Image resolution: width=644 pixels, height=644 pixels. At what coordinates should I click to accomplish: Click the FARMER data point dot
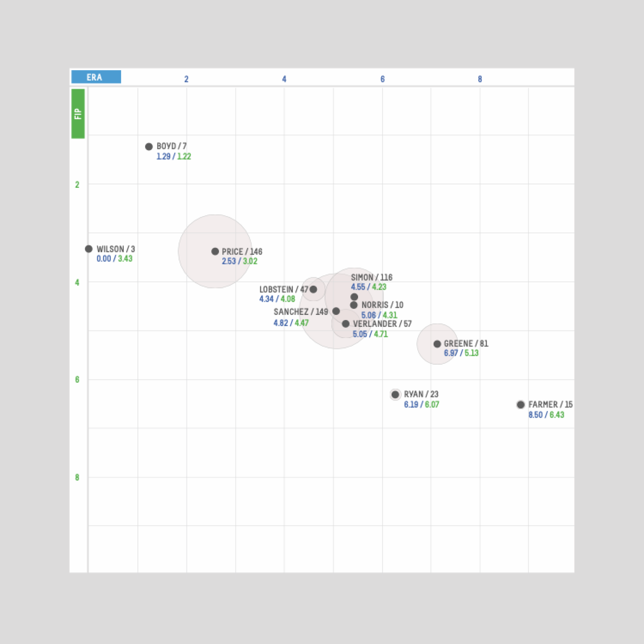point(521,405)
